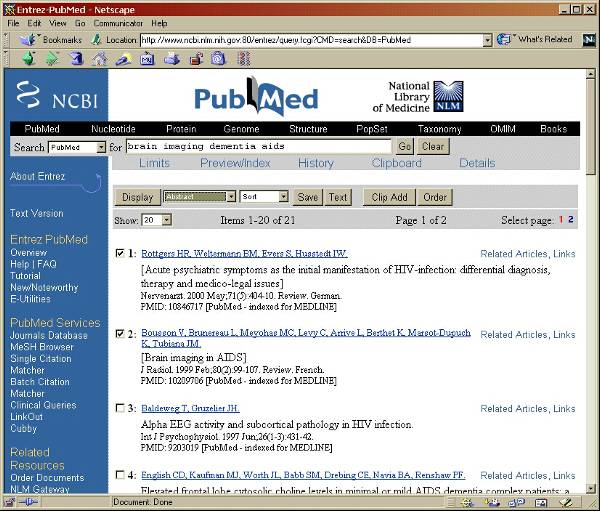Viewport: 600px width, 511px height.
Task: Click the Search flashlight toolbar icon
Action: point(124,59)
